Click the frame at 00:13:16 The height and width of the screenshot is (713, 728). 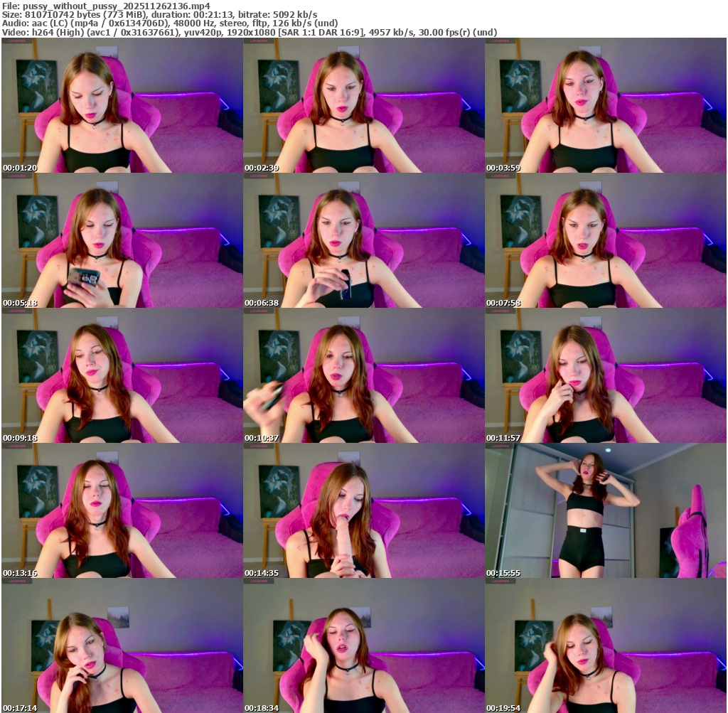(122, 510)
